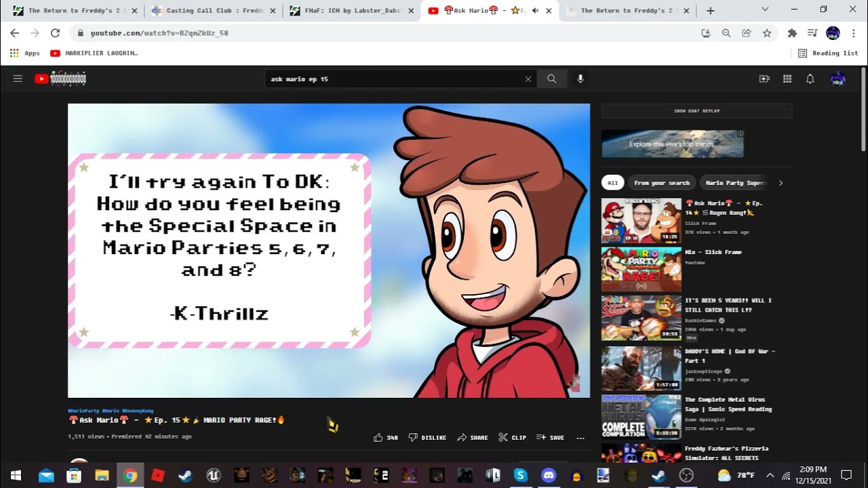Like the Ask Mario video
Viewport: 868px width, 488px height.
pos(385,438)
